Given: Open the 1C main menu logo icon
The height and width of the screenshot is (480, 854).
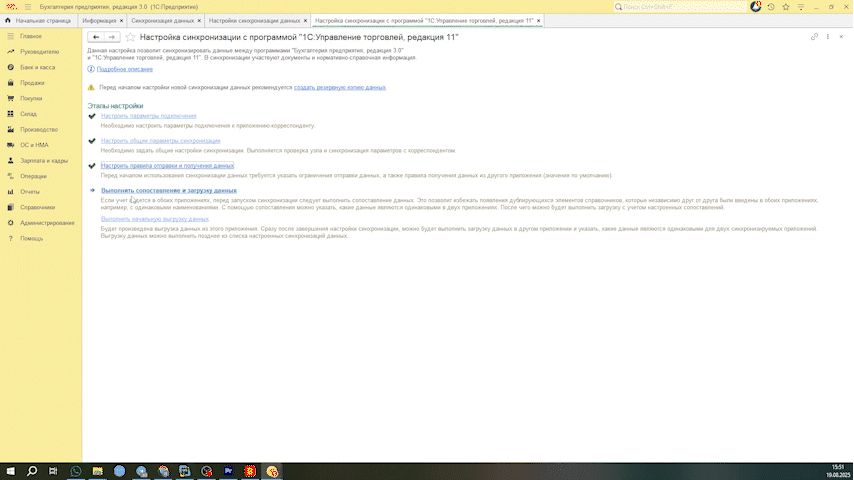Looking at the screenshot, I should [11, 7].
